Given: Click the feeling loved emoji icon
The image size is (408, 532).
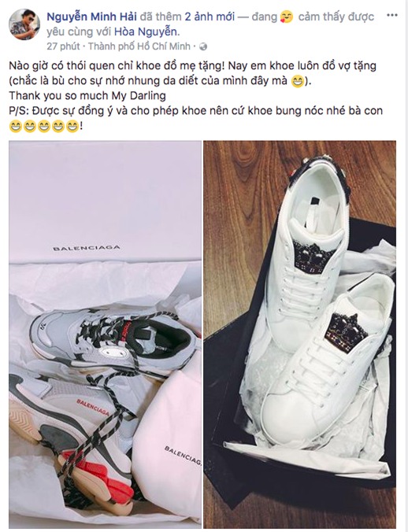Looking at the screenshot, I should [287, 17].
